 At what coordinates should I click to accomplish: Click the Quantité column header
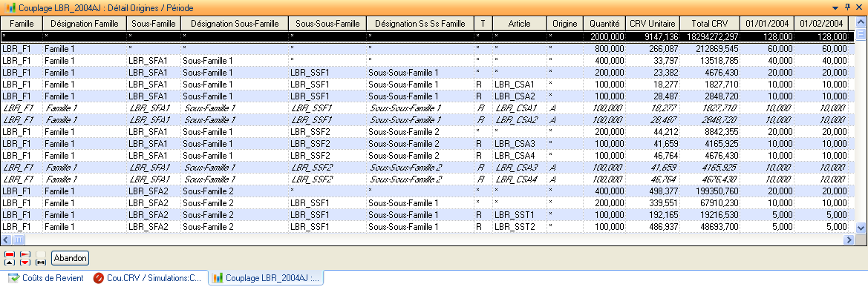[604, 23]
